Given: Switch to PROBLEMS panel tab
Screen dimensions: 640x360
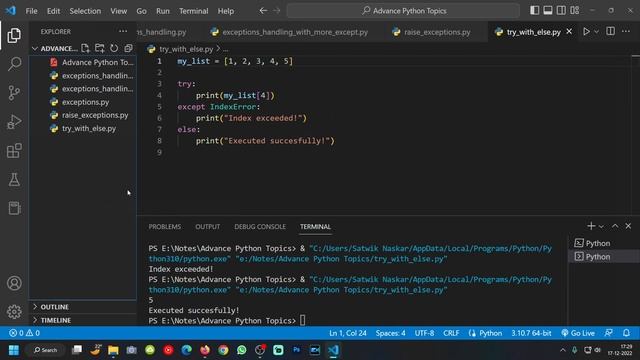Looking at the screenshot, I should click(164, 227).
